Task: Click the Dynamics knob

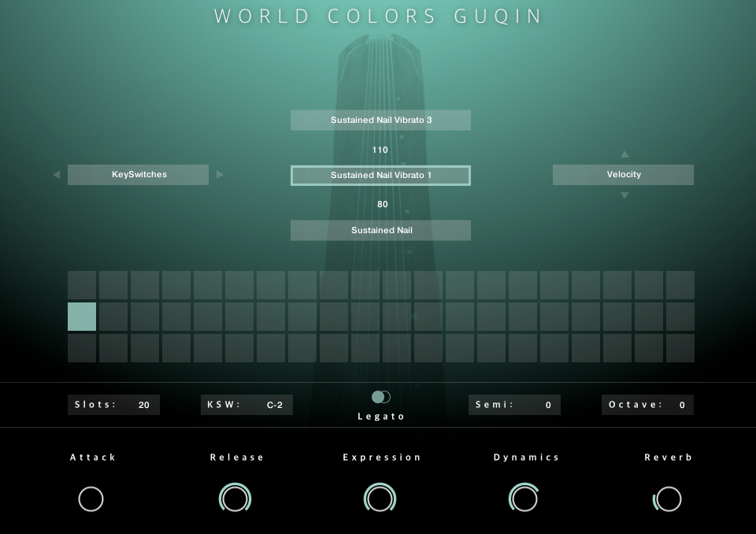Action: coord(524,499)
